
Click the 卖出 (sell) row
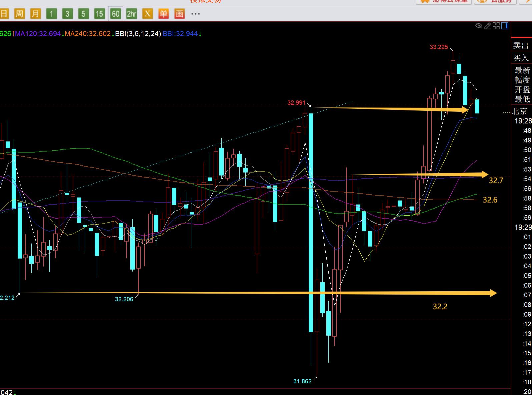tap(521, 45)
